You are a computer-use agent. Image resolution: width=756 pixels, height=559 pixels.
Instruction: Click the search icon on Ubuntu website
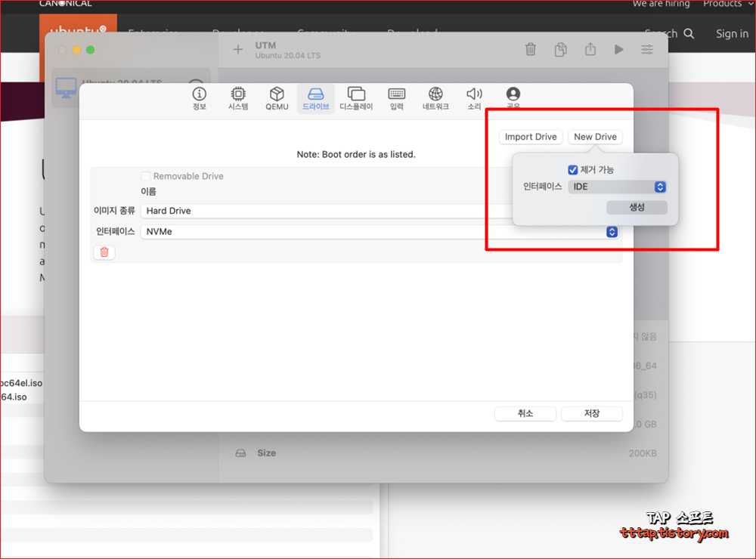(x=689, y=34)
